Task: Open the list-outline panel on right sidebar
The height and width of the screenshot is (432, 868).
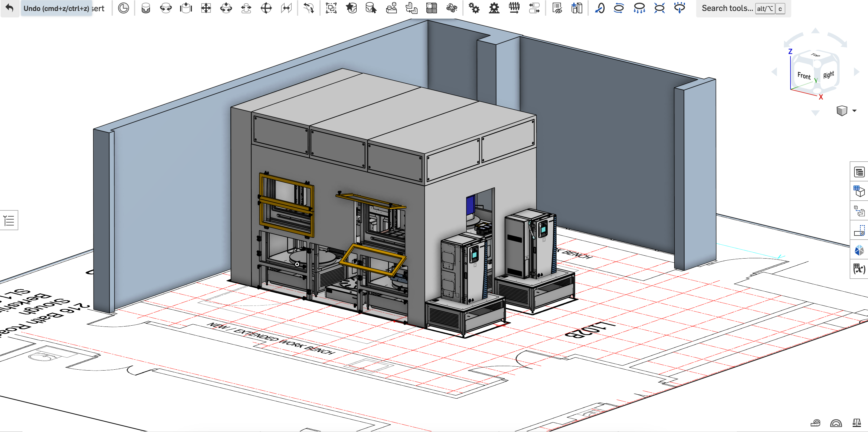Action: pos(859,172)
